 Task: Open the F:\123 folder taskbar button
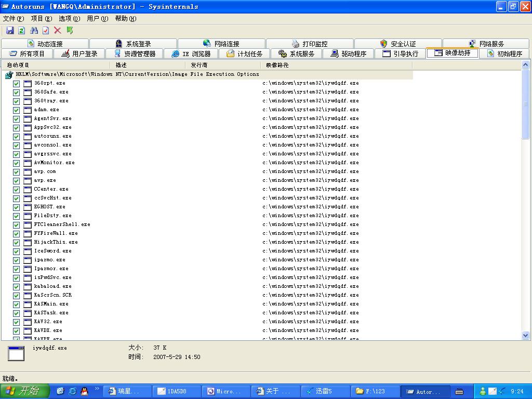point(375,392)
